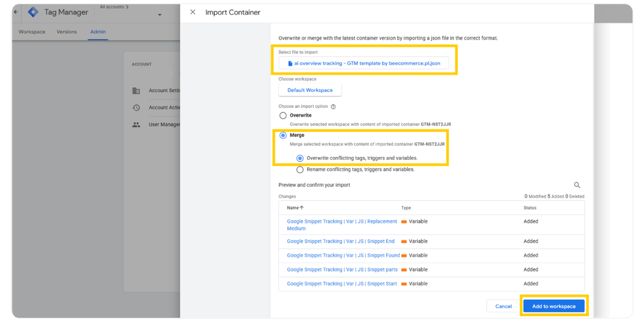Click the User Management people icon
The height and width of the screenshot is (322, 644).
pyautogui.click(x=136, y=125)
